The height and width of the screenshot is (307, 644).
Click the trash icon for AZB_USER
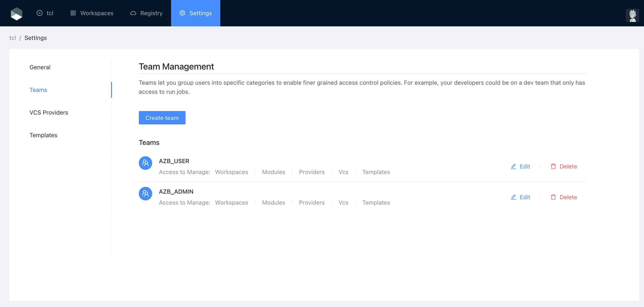pyautogui.click(x=553, y=166)
